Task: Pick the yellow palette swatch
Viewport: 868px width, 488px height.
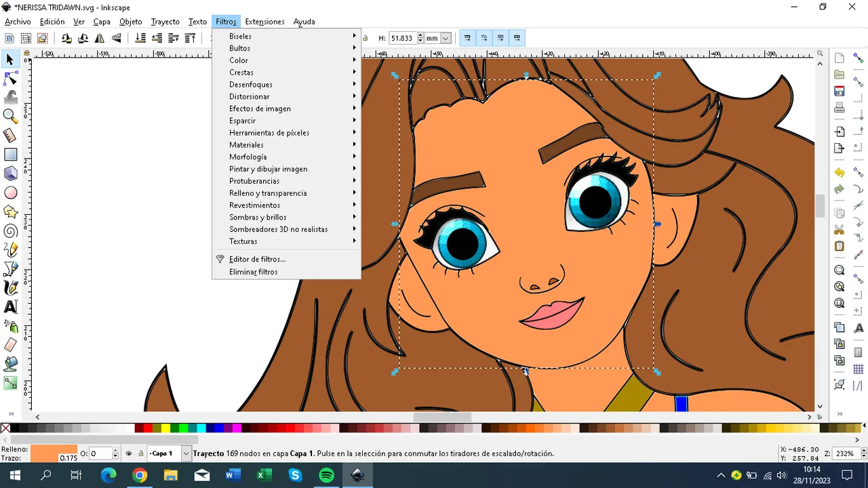Action: point(165,428)
